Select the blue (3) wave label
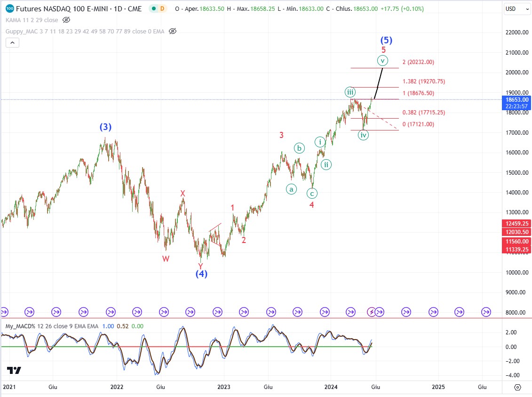The image size is (532, 397). coord(105,127)
